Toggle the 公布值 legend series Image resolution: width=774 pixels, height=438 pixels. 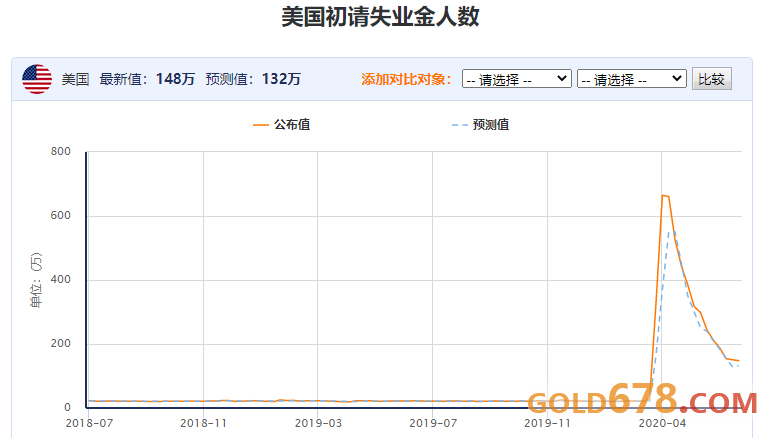pyautogui.click(x=281, y=124)
